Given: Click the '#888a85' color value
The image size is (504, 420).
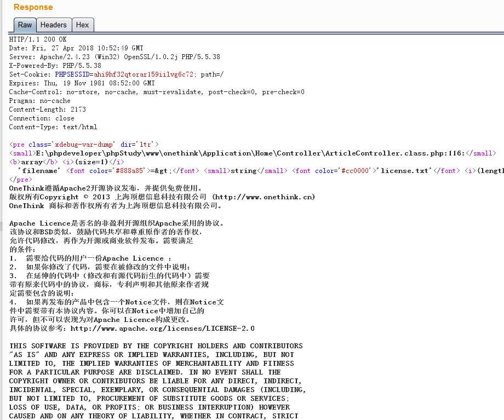Looking at the screenshot, I should click(129, 171).
